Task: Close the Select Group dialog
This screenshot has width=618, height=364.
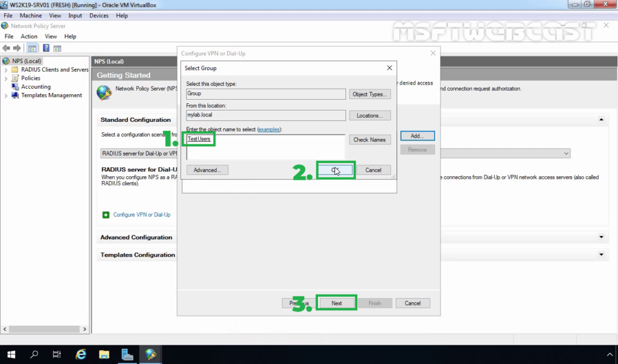Action: (389, 68)
